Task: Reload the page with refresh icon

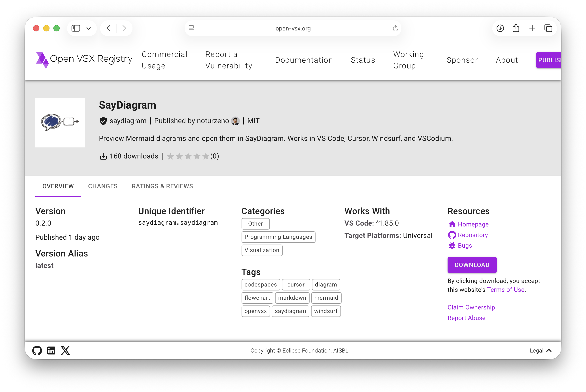Action: pyautogui.click(x=395, y=28)
